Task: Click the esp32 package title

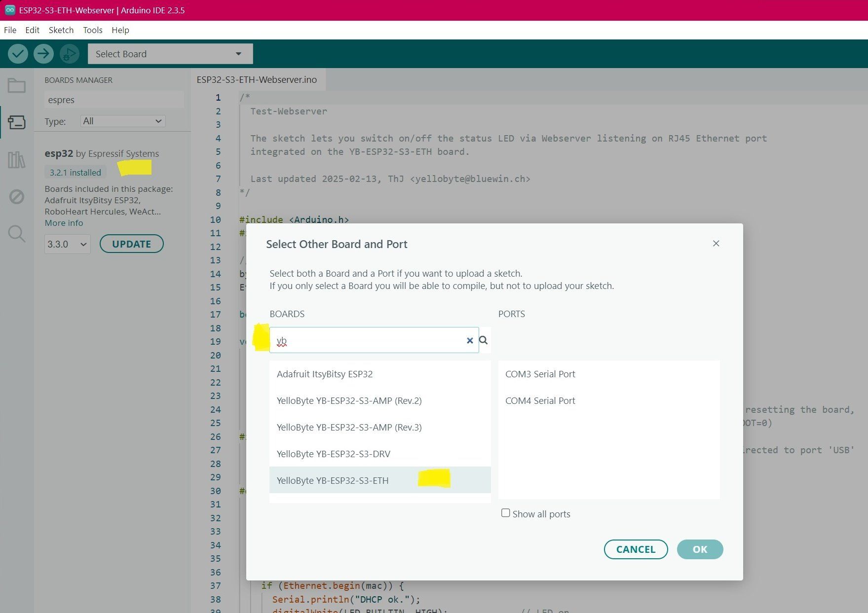Action: tap(59, 153)
